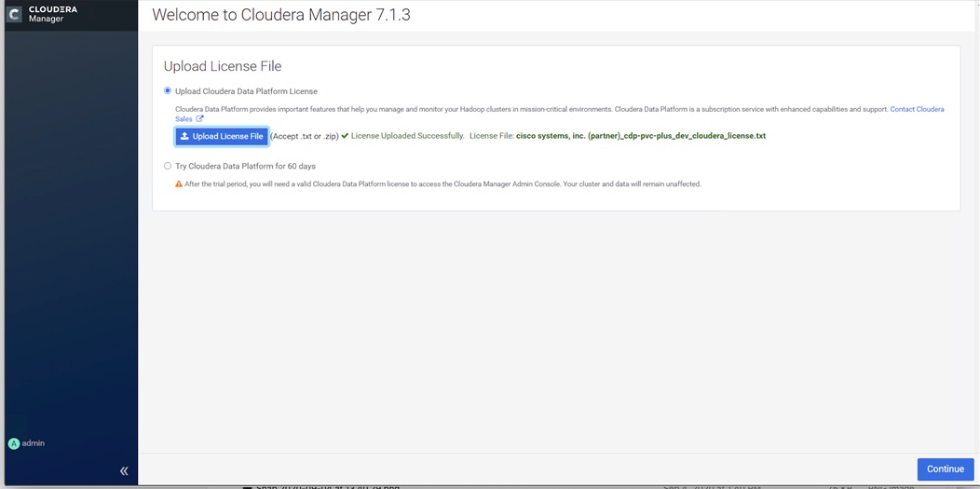
Task: Click the trial period warning sentence
Action: 442,184
